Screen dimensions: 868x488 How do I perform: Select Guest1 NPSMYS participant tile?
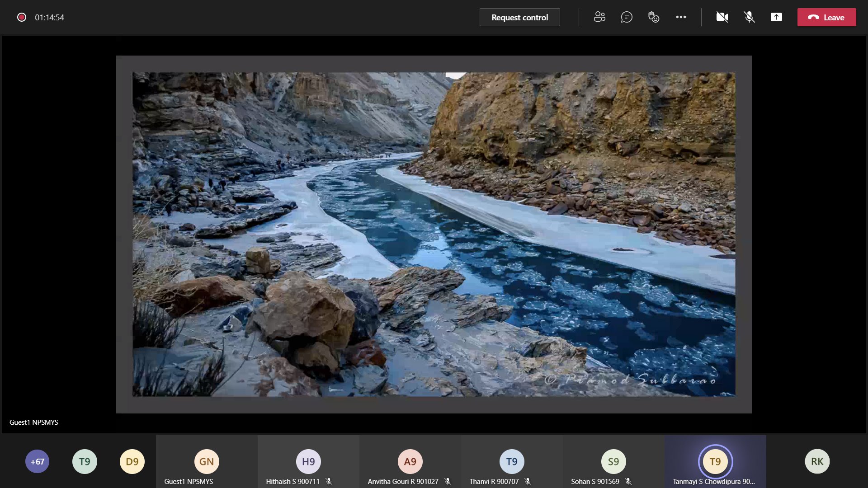(207, 462)
